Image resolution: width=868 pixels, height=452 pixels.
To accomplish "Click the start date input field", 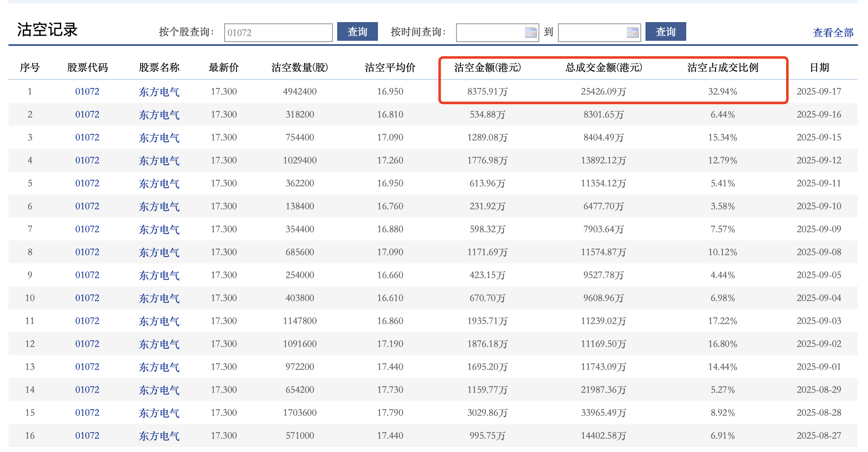I will point(497,32).
